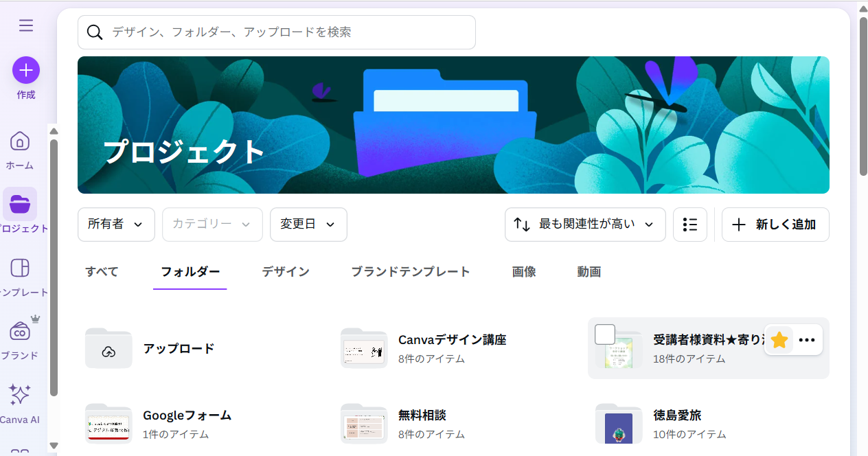Expand the 所有者 filter dropdown
The height and width of the screenshot is (456, 868).
116,225
